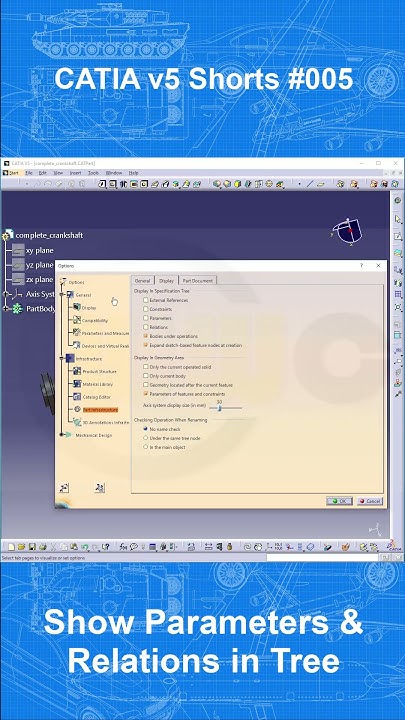Viewport: 405px width, 720px height.
Task: Click the command input field in status bar
Action: pyautogui.click(x=323, y=557)
